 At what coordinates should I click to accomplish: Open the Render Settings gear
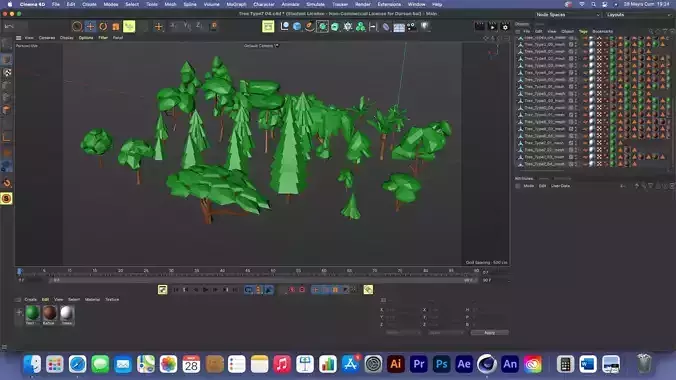click(x=505, y=26)
